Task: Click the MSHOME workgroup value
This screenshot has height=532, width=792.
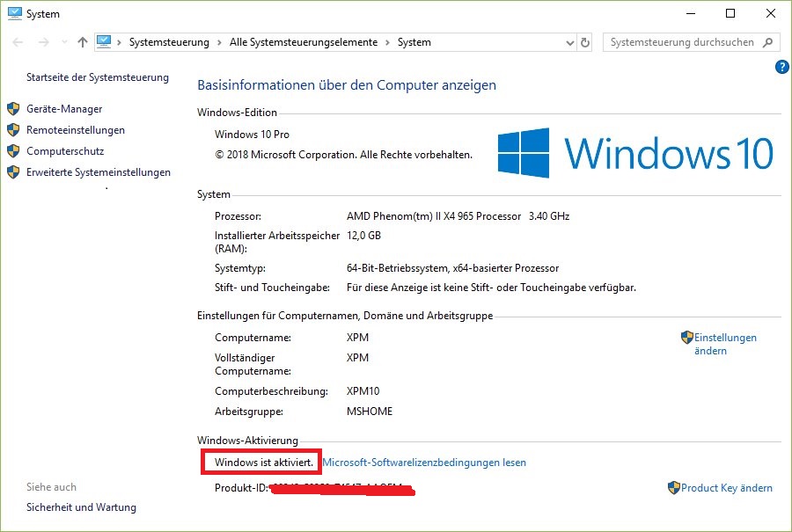Action: [370, 412]
